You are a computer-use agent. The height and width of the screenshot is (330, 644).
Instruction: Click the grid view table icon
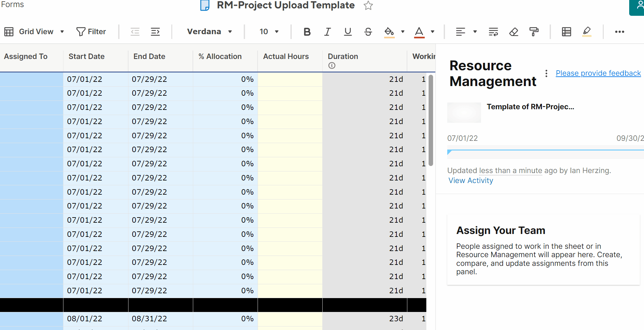(9, 32)
